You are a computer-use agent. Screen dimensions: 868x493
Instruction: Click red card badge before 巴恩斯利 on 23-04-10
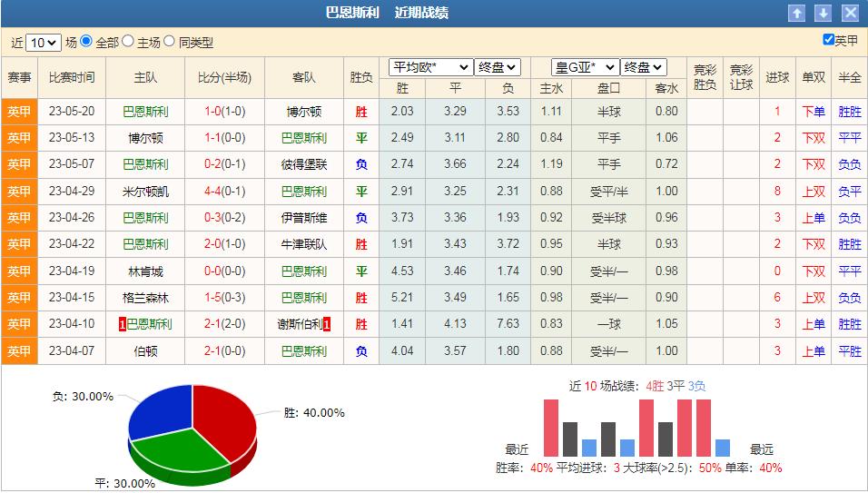[123, 325]
